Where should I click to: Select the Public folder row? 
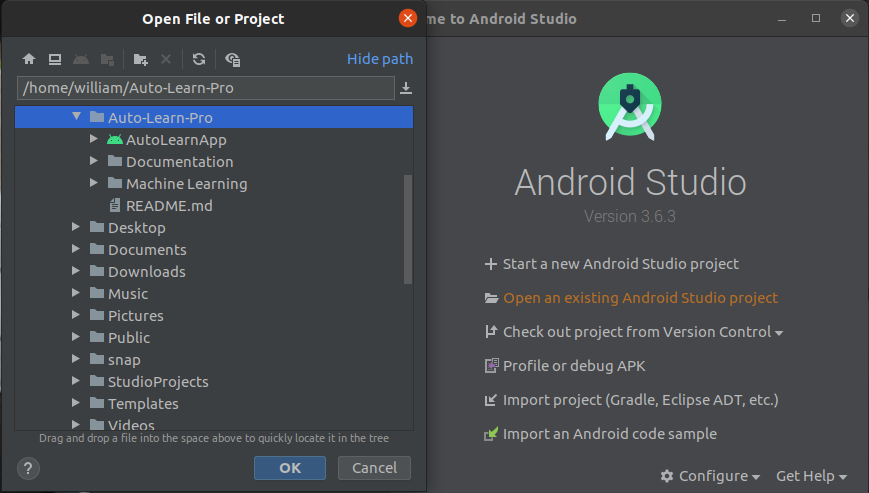click(x=214, y=337)
